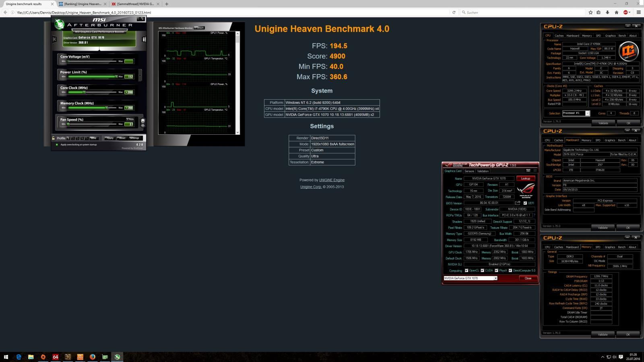Screen dimensions: 644x362
Task: Switch to the CPU-Z OC taskbar icon
Action: click(x=80, y=357)
